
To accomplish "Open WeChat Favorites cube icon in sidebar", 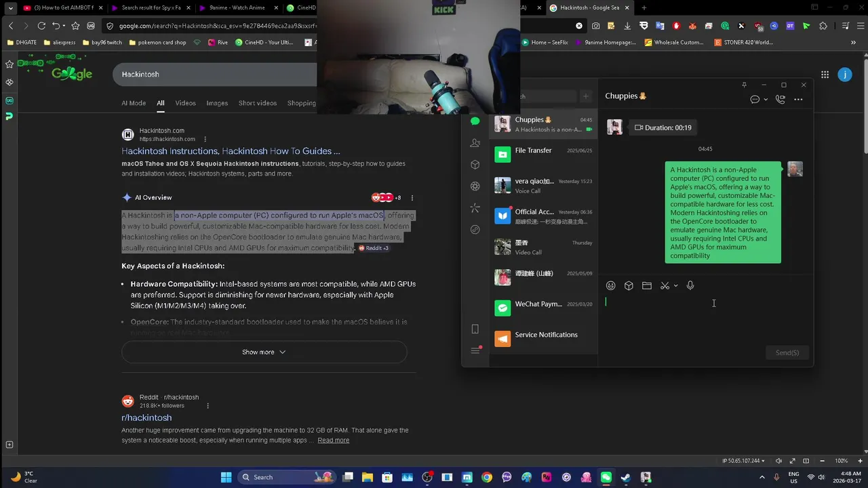I will (x=475, y=165).
